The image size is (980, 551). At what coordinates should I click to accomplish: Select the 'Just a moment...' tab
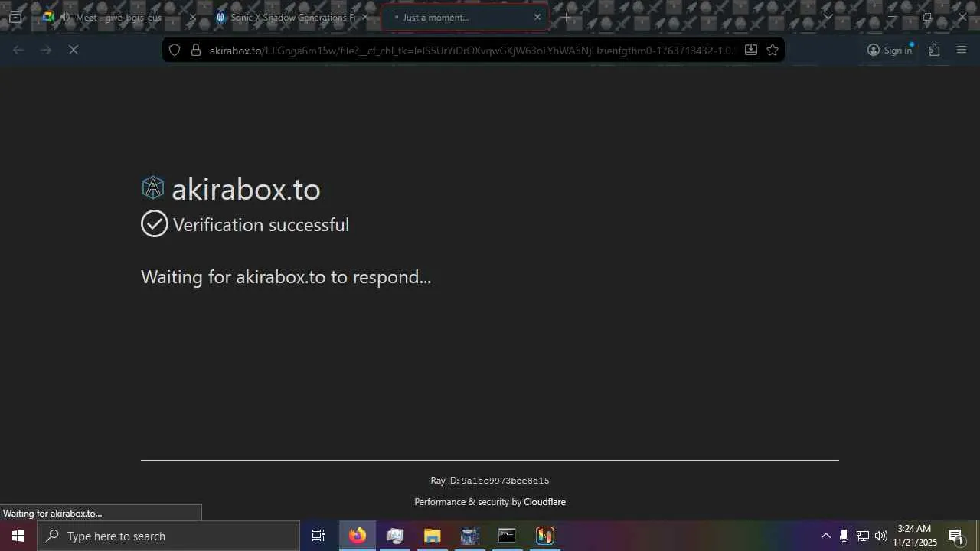click(x=465, y=17)
